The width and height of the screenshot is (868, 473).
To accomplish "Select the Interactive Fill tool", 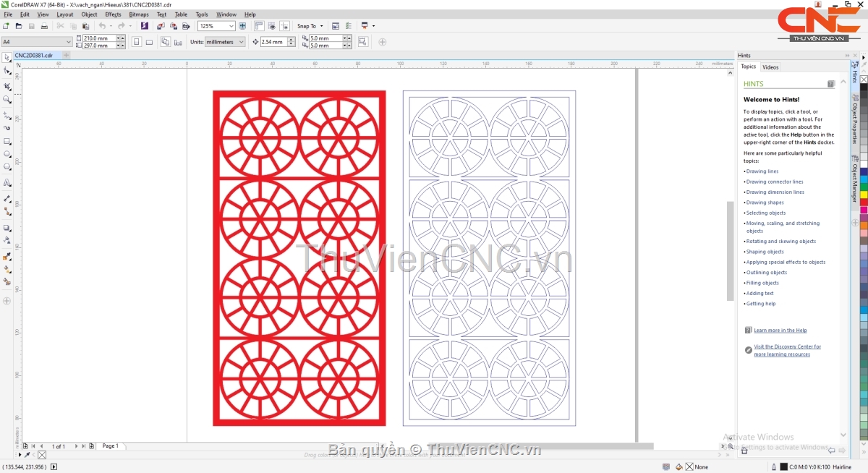I will click(7, 269).
